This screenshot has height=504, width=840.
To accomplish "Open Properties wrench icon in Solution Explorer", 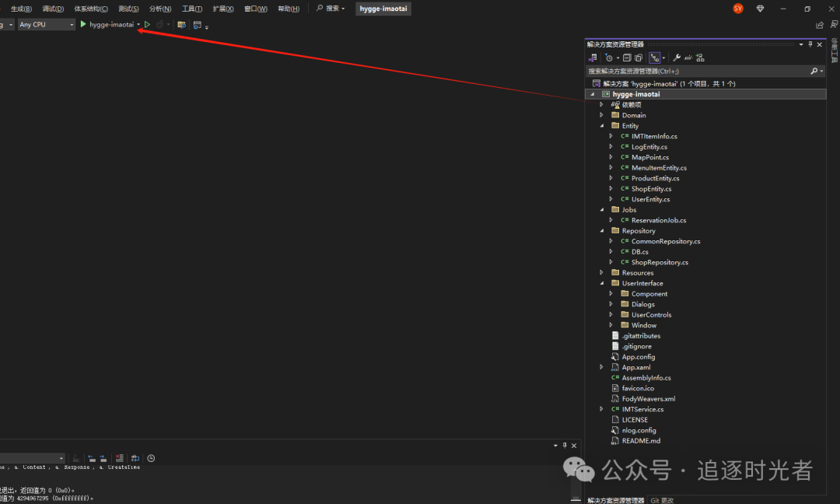I will [676, 58].
